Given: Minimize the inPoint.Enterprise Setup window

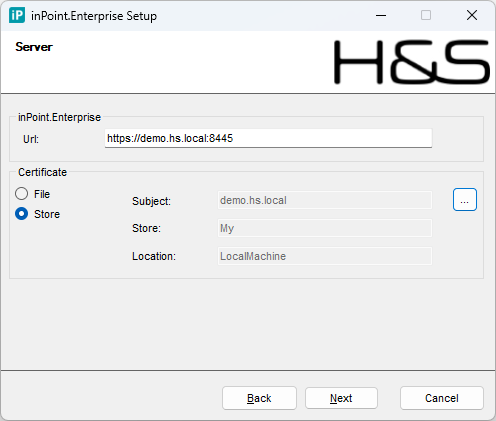Looking at the screenshot, I should 381,15.
